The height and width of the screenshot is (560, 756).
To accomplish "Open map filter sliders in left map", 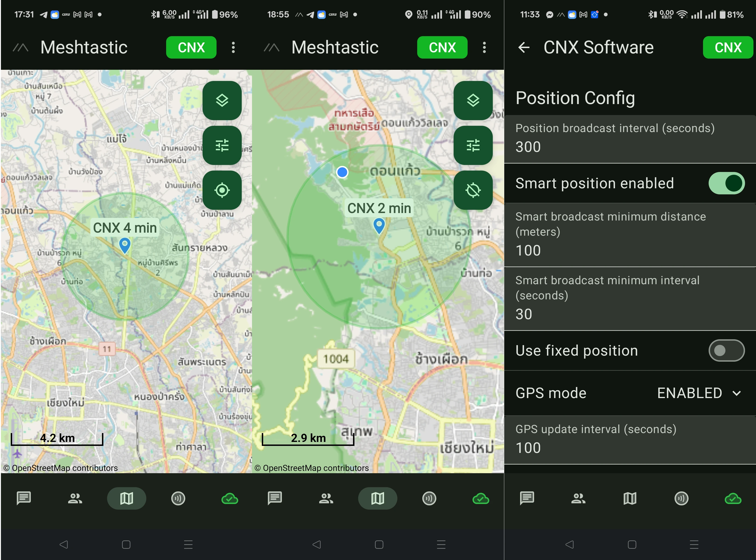I will (x=222, y=145).
